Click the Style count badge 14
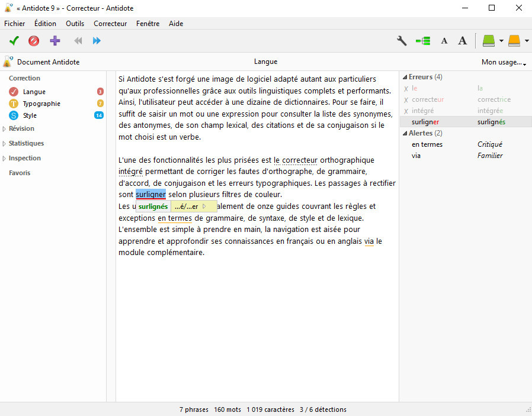The image size is (532, 416). 99,115
